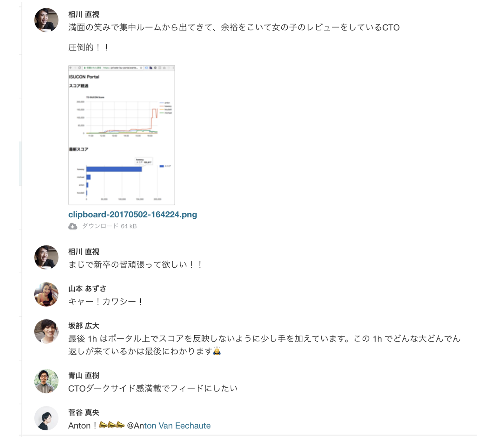Viewport: 504px width, 437px height.
Task: Click the cloud download icon
Action: 73,226
